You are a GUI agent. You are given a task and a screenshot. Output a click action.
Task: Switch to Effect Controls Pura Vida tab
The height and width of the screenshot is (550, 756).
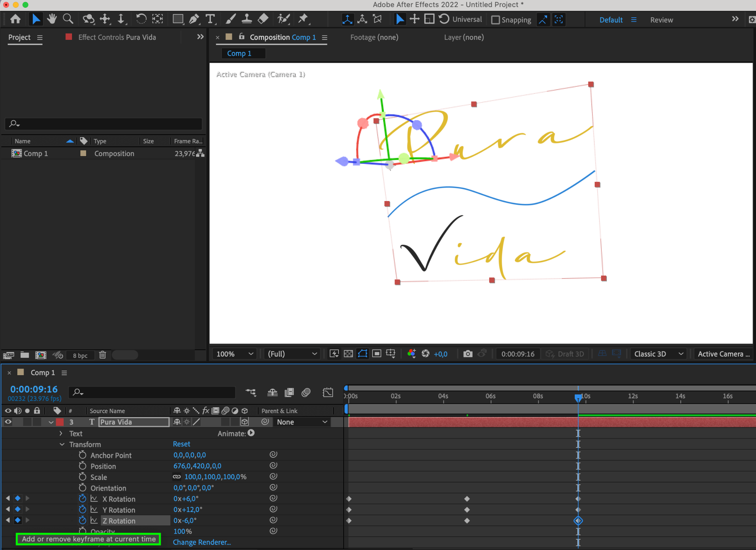coord(117,37)
